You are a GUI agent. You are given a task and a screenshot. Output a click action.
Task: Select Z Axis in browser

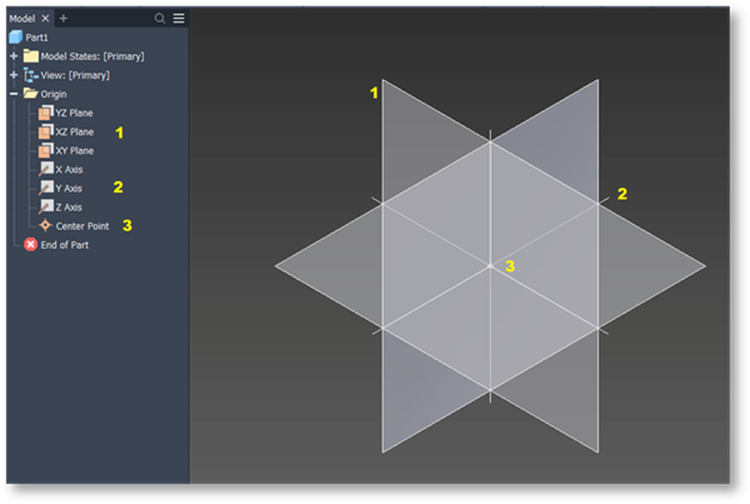tap(68, 207)
